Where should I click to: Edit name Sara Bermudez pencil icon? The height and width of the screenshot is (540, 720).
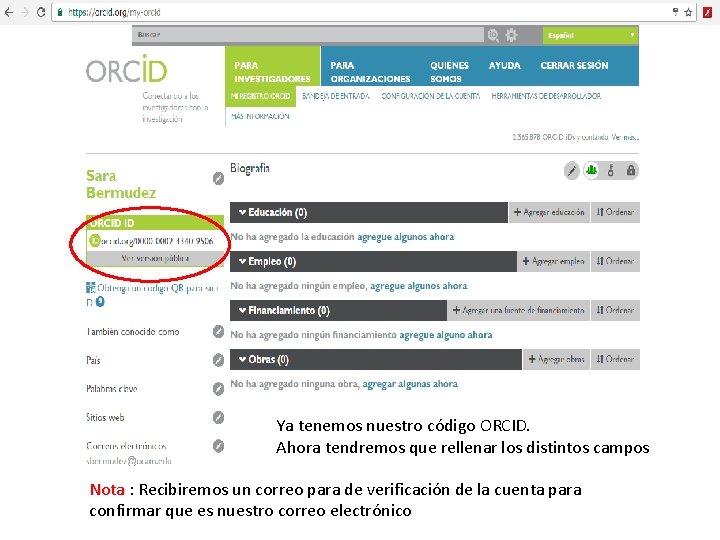click(x=219, y=178)
